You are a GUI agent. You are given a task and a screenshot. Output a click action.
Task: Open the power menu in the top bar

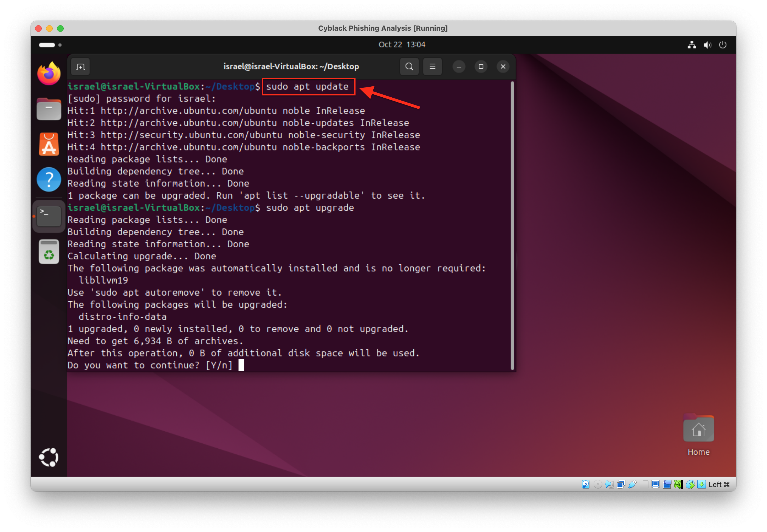723,45
